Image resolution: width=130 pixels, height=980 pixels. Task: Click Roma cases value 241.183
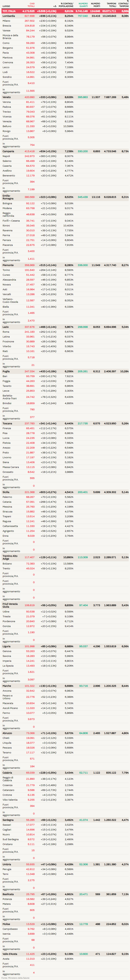pos(29,332)
